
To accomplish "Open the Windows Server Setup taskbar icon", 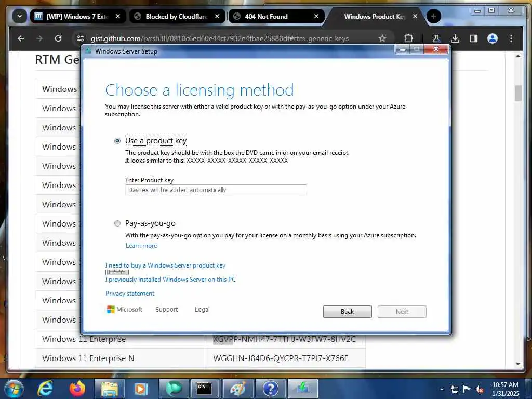I will pyautogui.click(x=303, y=389).
